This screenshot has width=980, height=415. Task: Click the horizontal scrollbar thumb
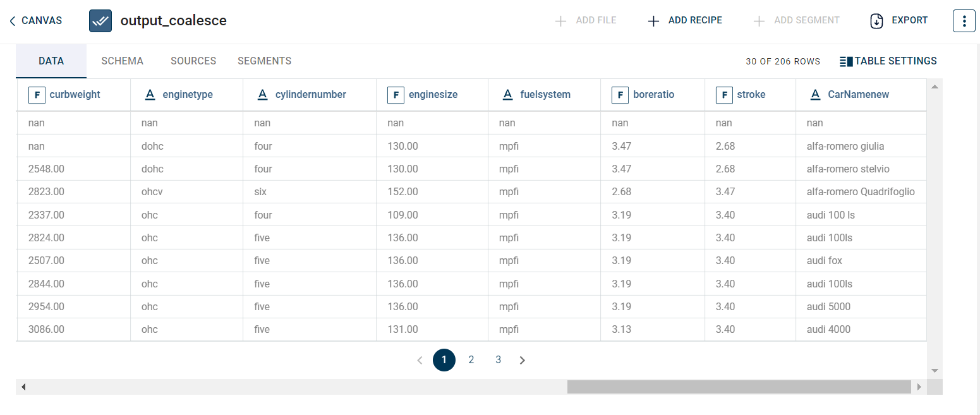pos(739,387)
